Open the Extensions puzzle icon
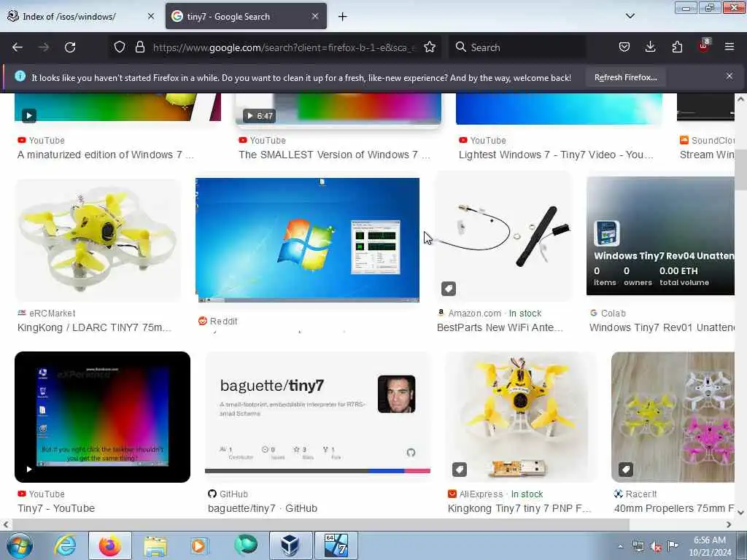747x560 pixels. [677, 47]
